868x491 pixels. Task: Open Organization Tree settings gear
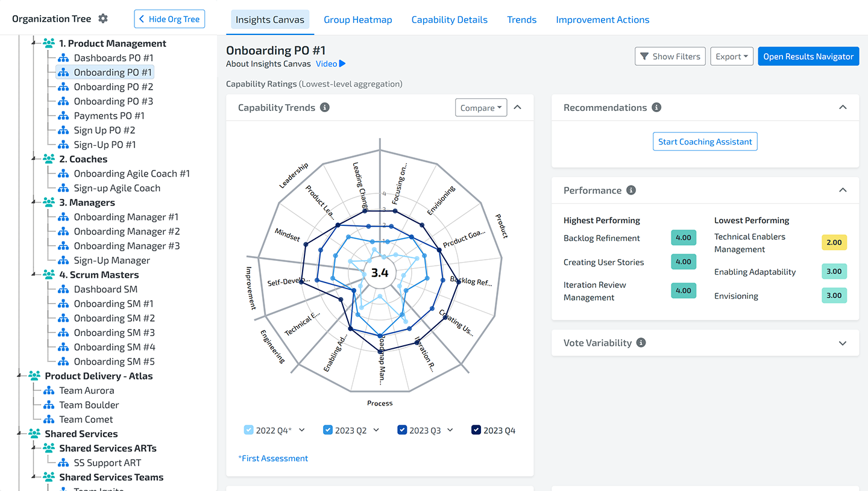pos(103,19)
